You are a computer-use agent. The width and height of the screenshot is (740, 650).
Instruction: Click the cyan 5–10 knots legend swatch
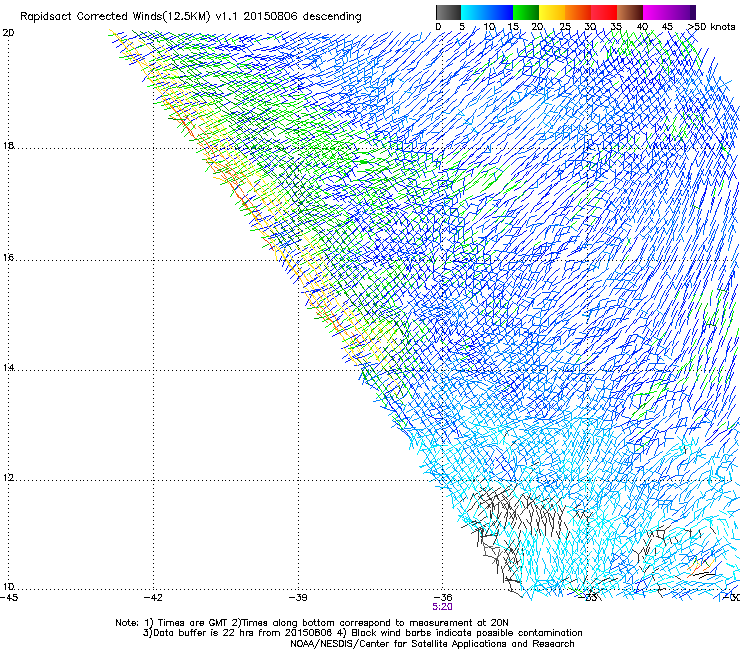tap(474, 12)
